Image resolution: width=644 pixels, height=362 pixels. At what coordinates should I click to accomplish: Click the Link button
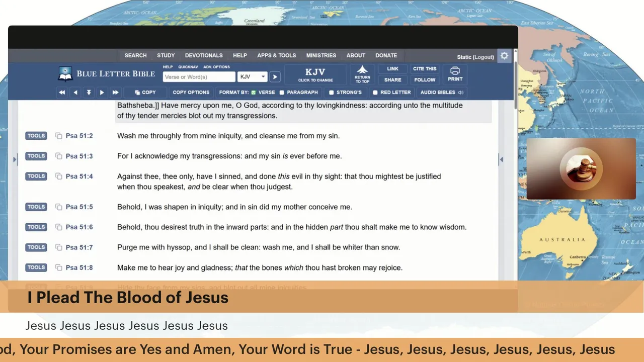click(392, 69)
